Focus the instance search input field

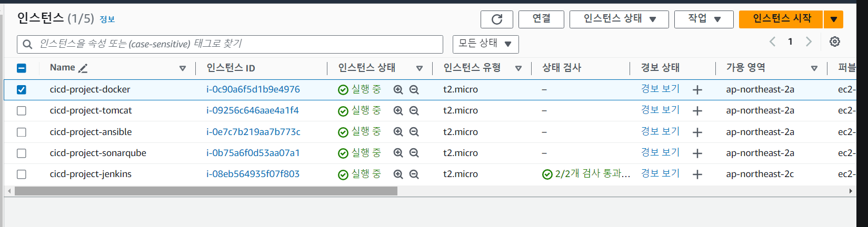point(230,44)
